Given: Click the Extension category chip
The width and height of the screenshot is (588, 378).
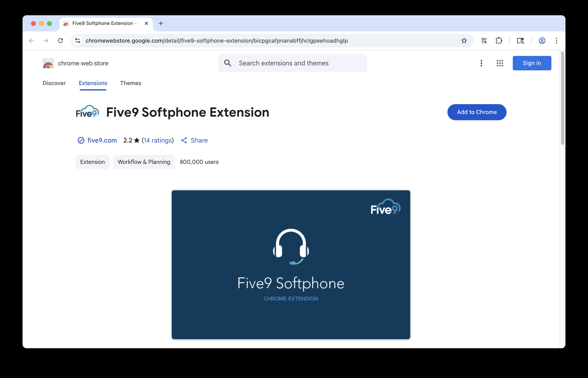Looking at the screenshot, I should (x=92, y=162).
